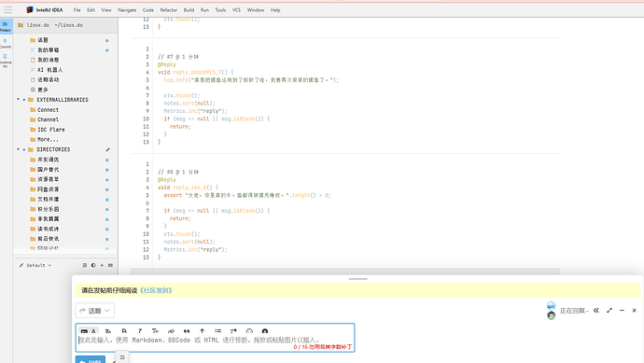This screenshot has width=644, height=363.
Task: Select the 积分乐园 directory
Action: pyautogui.click(x=48, y=209)
